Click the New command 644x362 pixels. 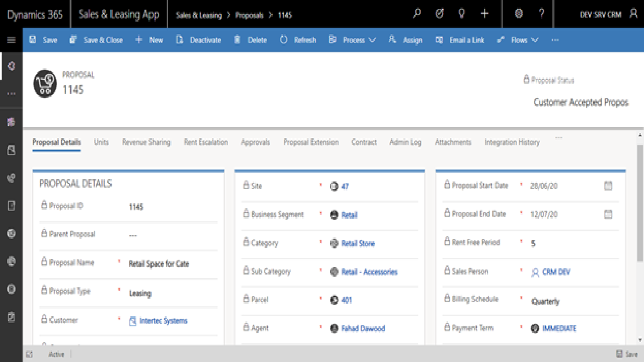click(149, 40)
